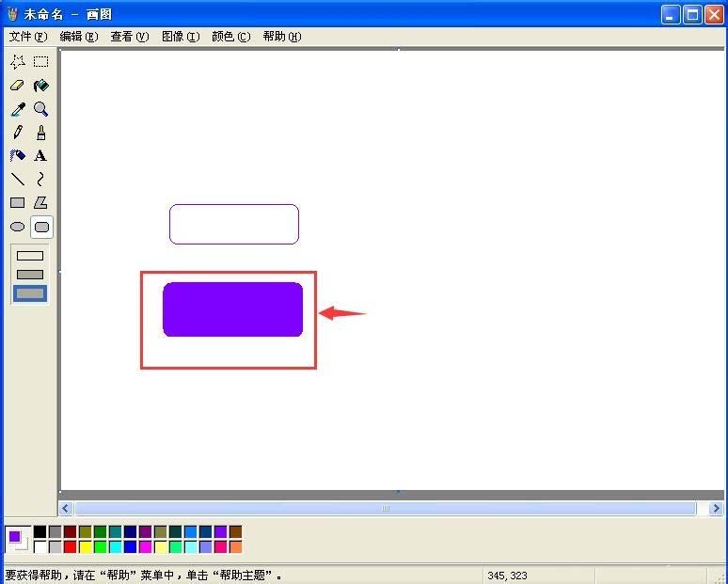728x584 pixels.
Task: Pick the magenta palette color
Action: point(146,547)
